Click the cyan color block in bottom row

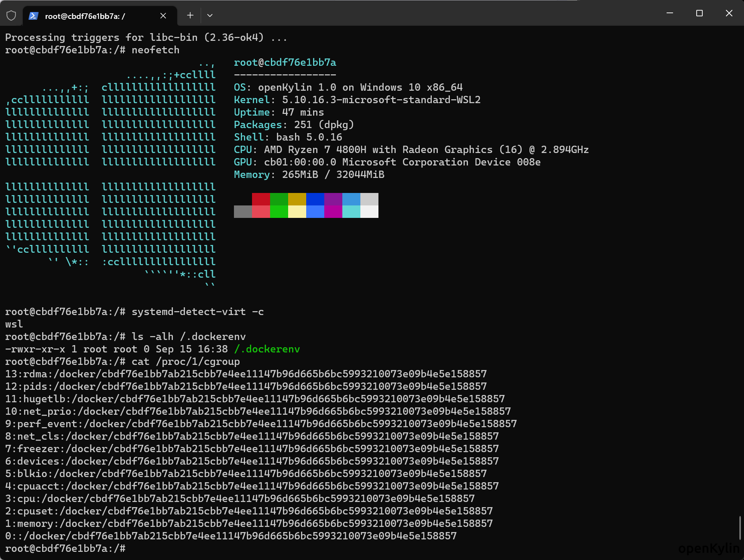(351, 211)
